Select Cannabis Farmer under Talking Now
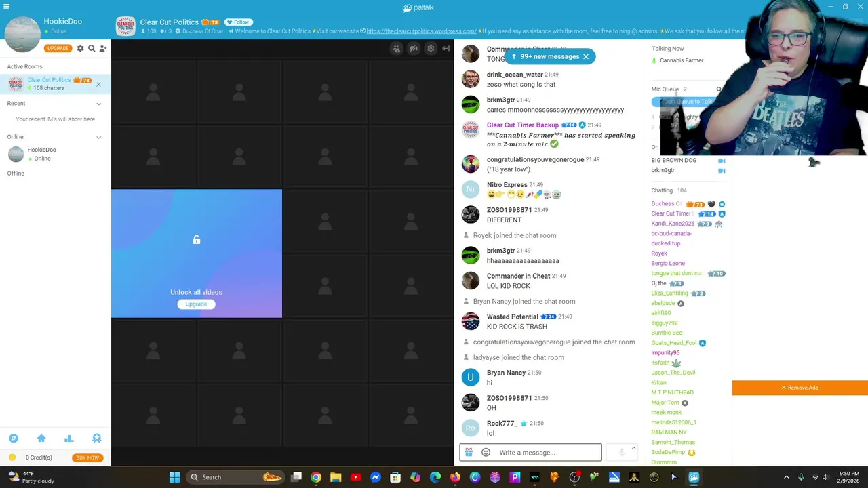The height and width of the screenshot is (488, 868). [x=682, y=60]
